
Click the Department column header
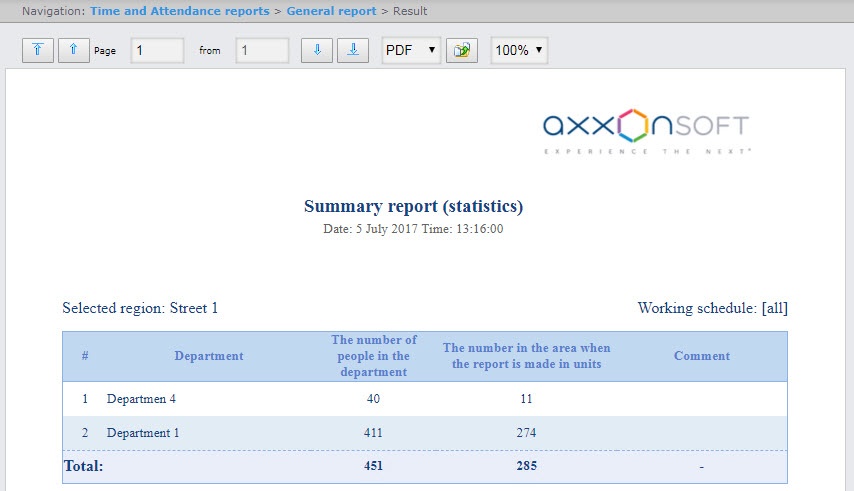[x=209, y=356]
